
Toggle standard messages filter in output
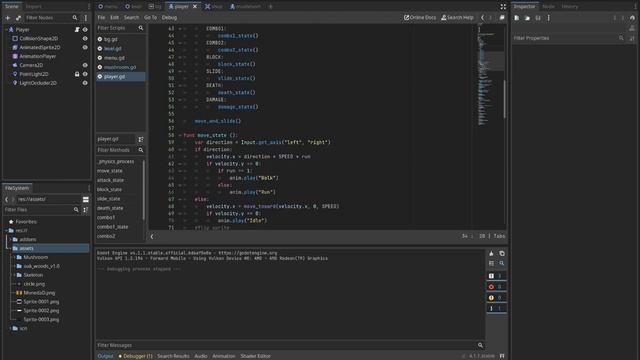496,276
